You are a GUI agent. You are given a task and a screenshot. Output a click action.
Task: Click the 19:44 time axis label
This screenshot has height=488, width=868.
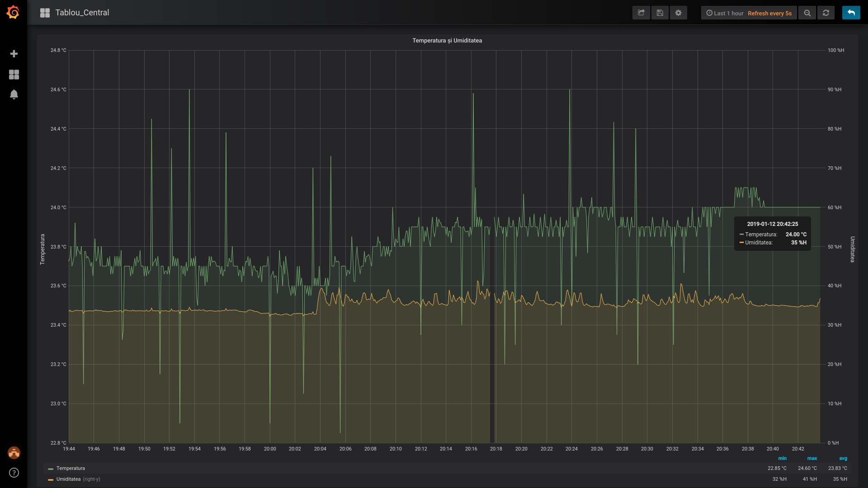pos(69,449)
